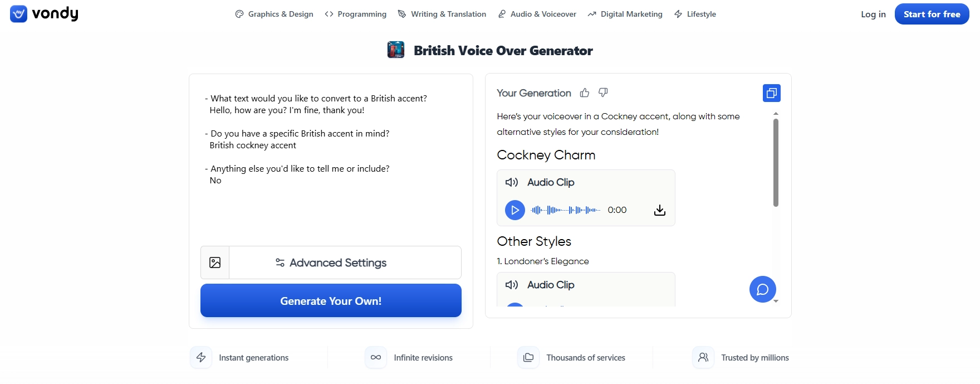Expand the Audio & Voiceover menu
The image size is (980, 384).
tap(537, 13)
